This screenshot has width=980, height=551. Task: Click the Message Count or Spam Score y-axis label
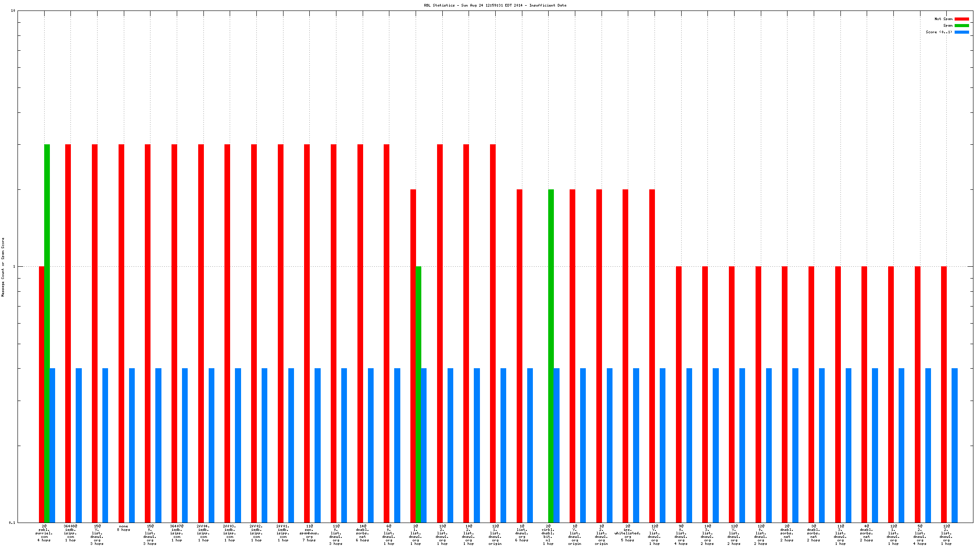pos(3,267)
